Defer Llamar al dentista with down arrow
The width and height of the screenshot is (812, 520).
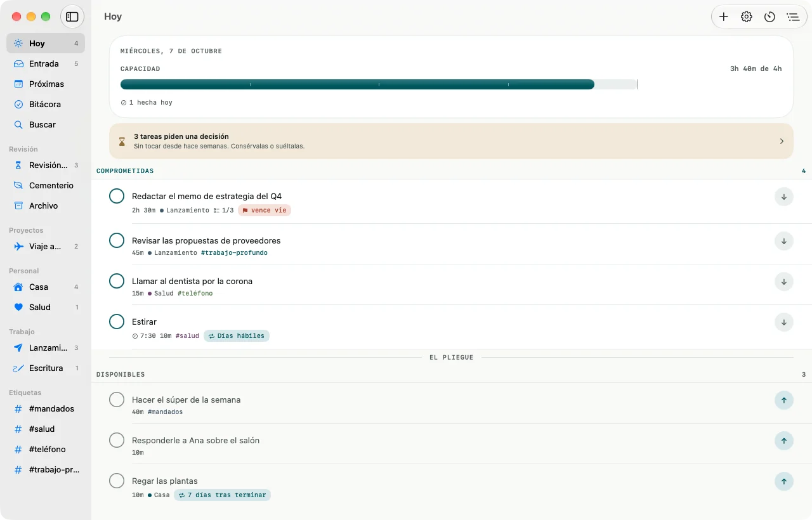pos(784,282)
